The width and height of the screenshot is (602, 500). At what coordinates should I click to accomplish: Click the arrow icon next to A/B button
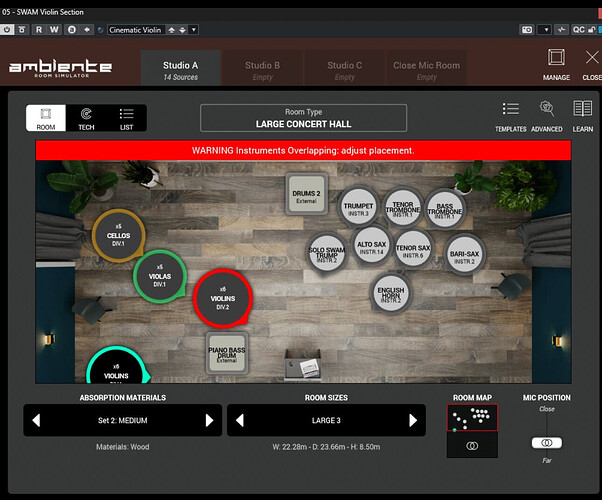(87, 30)
